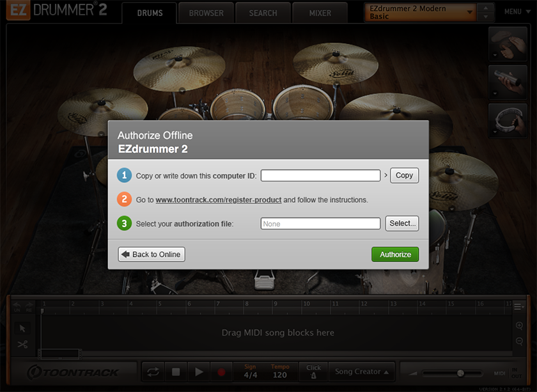This screenshot has width=537, height=392.
Task: Start playback with the play button
Action: coord(199,372)
